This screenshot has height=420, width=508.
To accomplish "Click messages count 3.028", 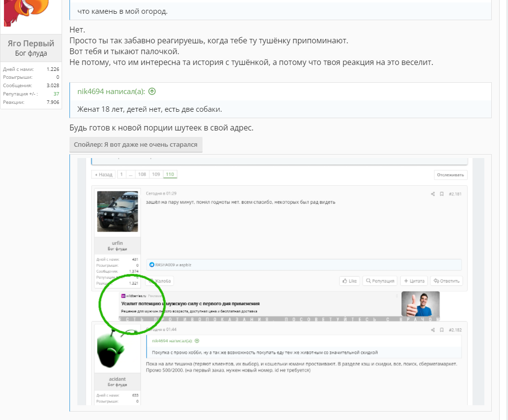I will 53,86.
